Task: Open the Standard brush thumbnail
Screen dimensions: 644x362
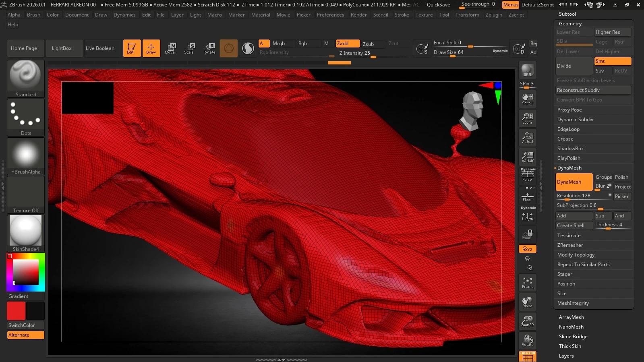Action: pyautogui.click(x=26, y=79)
